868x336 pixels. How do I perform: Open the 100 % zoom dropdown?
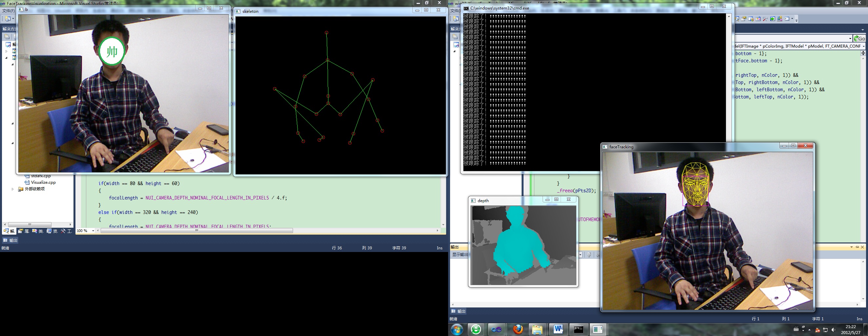(93, 231)
